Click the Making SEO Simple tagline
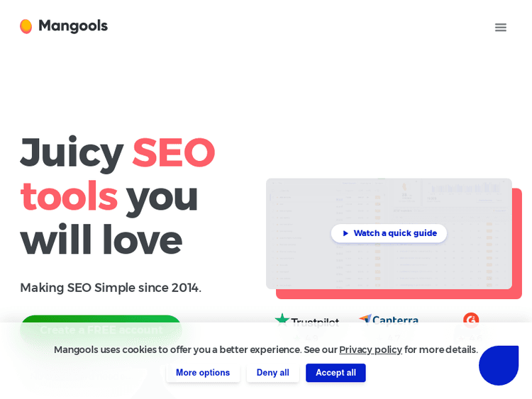 click(x=111, y=288)
